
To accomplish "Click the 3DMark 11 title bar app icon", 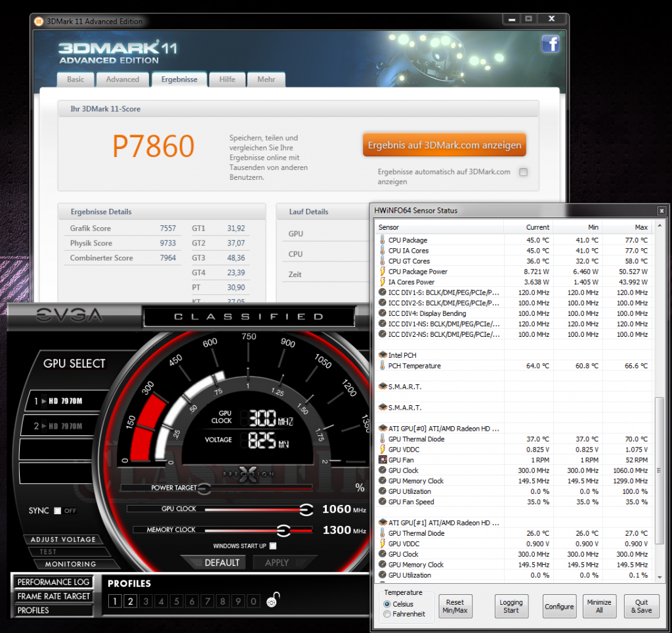I will 39,21.
